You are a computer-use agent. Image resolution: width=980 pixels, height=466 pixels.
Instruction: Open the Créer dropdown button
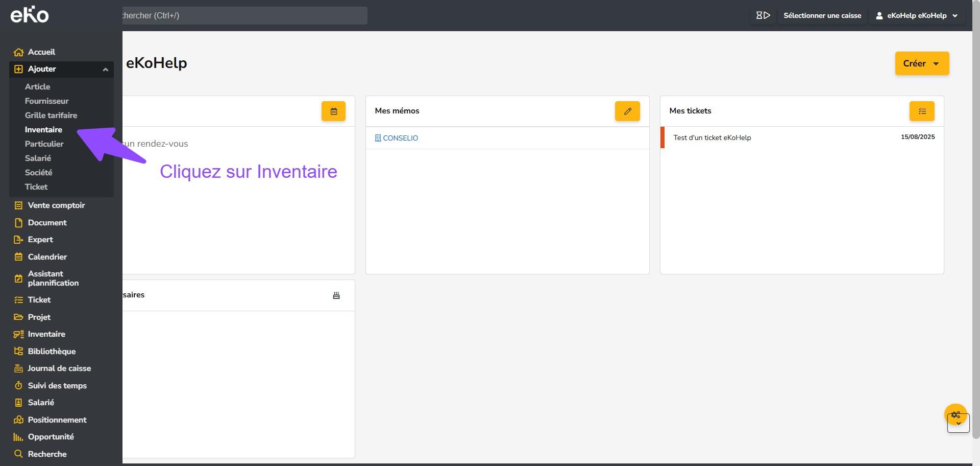922,63
